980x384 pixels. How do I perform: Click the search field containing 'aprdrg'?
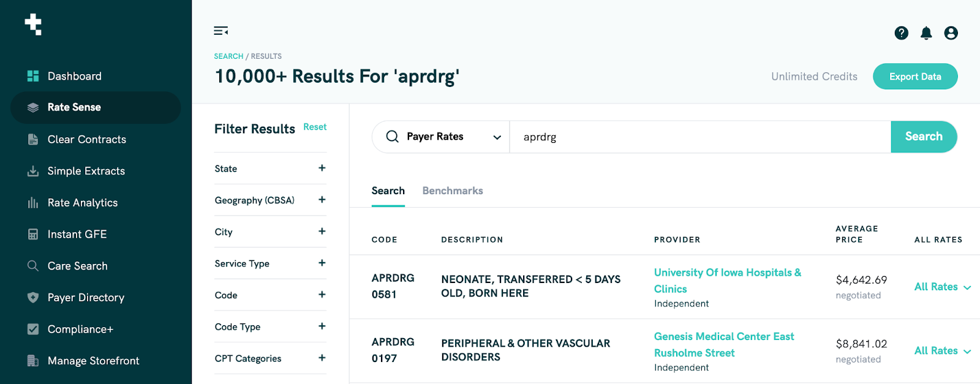[x=698, y=137]
